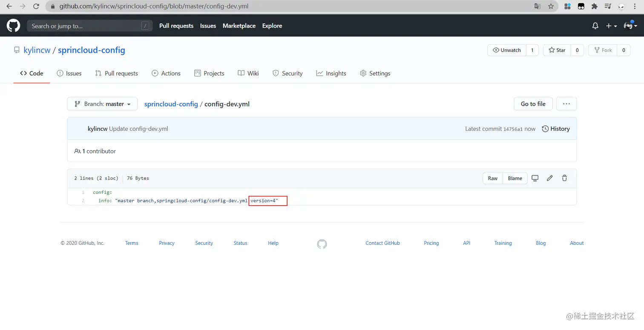Image resolution: width=644 pixels, height=330 pixels.
Task: Open the Privacy footer link
Action: pos(167,243)
